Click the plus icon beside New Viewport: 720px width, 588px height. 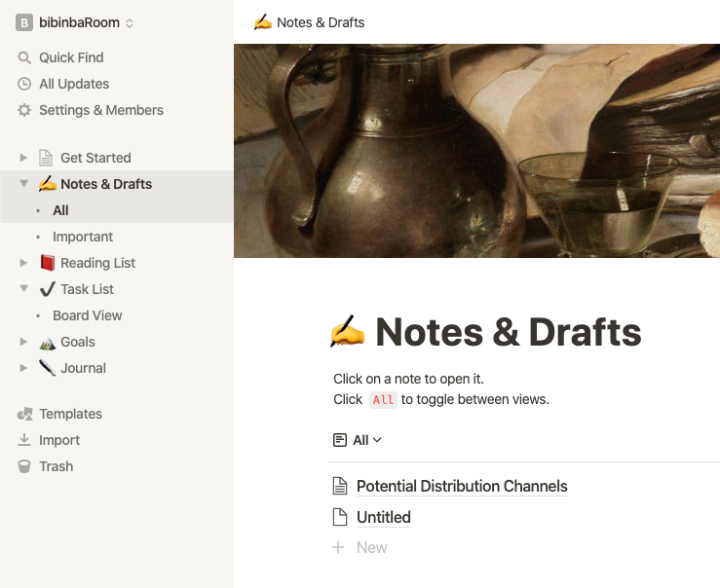click(338, 547)
